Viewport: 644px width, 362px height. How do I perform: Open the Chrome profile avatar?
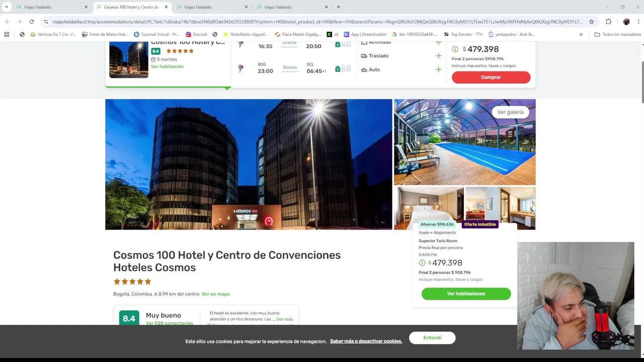(626, 22)
